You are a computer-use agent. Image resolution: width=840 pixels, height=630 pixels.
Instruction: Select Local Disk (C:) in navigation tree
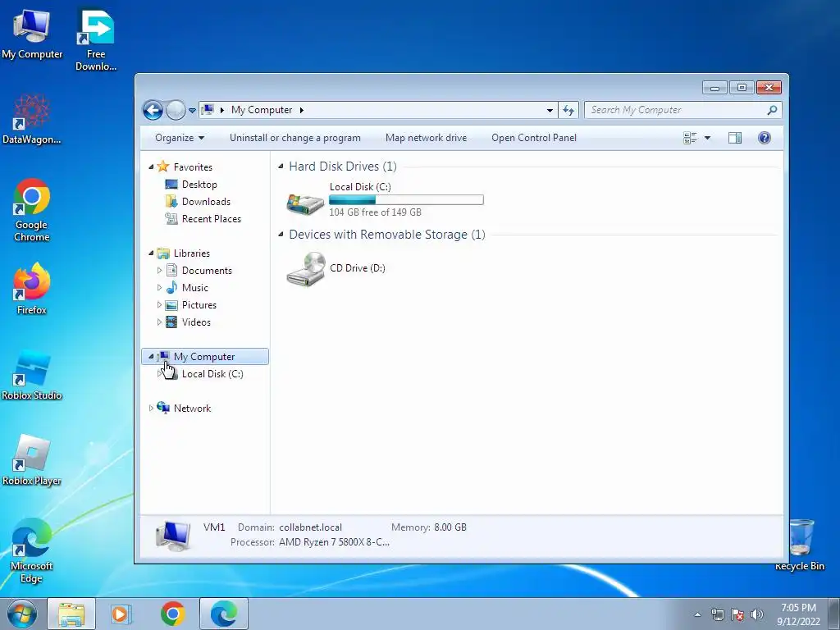(212, 374)
